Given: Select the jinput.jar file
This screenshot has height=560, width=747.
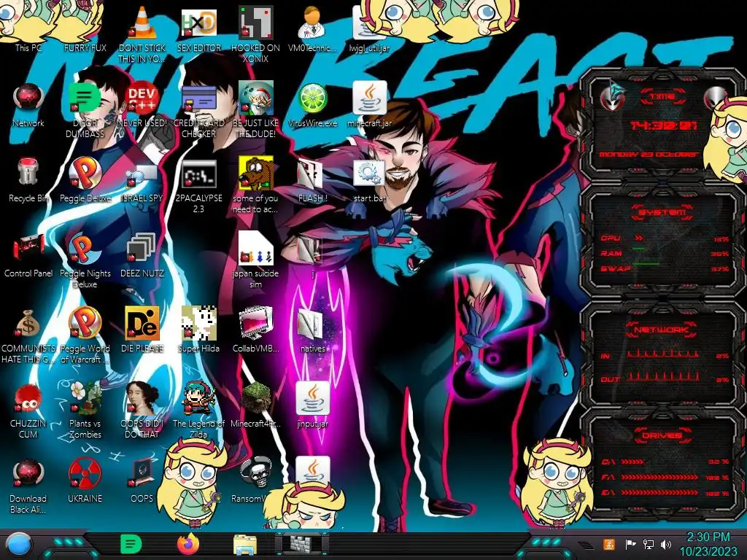Looking at the screenshot, I should point(312,405).
